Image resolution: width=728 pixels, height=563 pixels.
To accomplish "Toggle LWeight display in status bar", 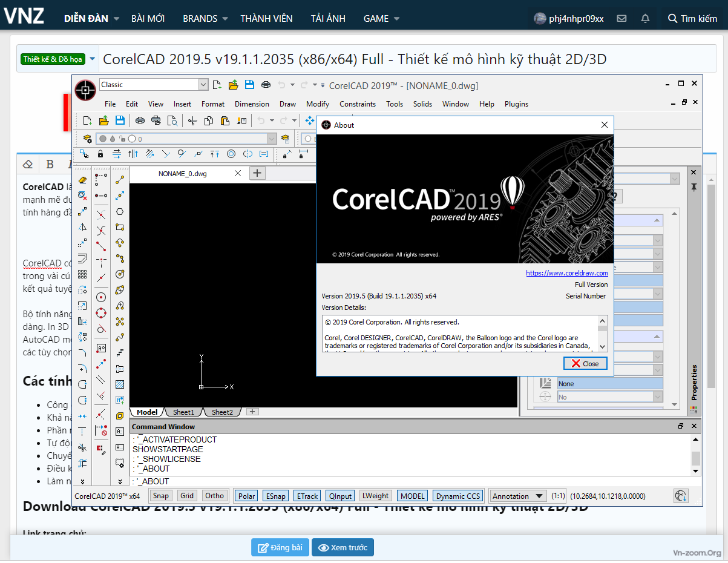I will (376, 496).
